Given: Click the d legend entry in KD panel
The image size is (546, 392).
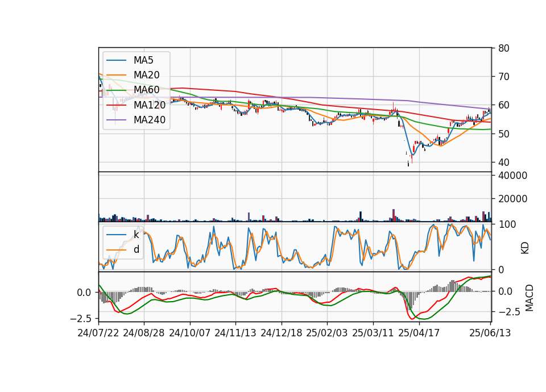Looking at the screenshot, I should pos(136,249).
